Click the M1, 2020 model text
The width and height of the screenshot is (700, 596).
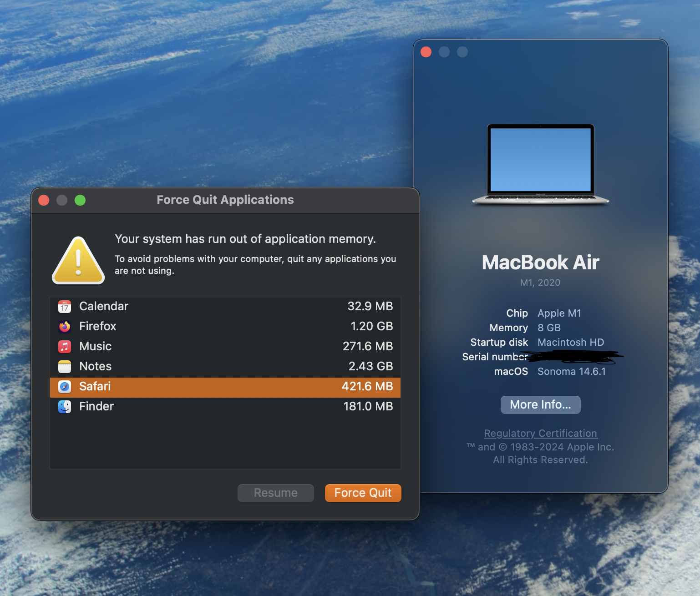tap(540, 283)
